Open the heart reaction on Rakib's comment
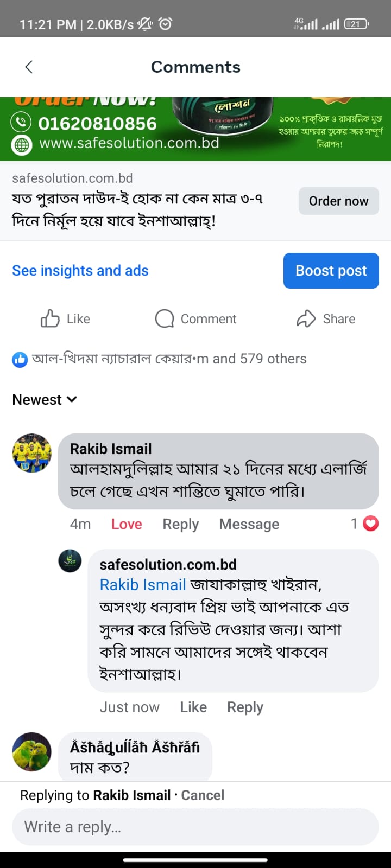The height and width of the screenshot is (868, 391). [x=370, y=524]
